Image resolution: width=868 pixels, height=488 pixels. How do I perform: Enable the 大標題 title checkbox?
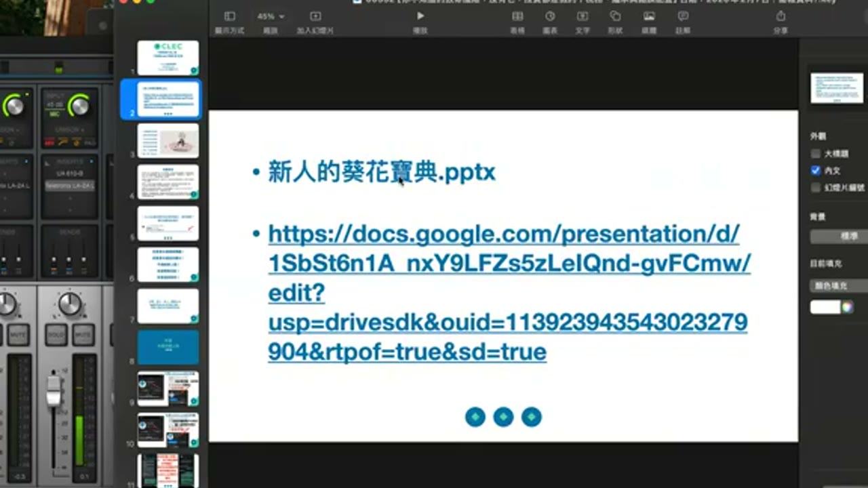pos(816,153)
